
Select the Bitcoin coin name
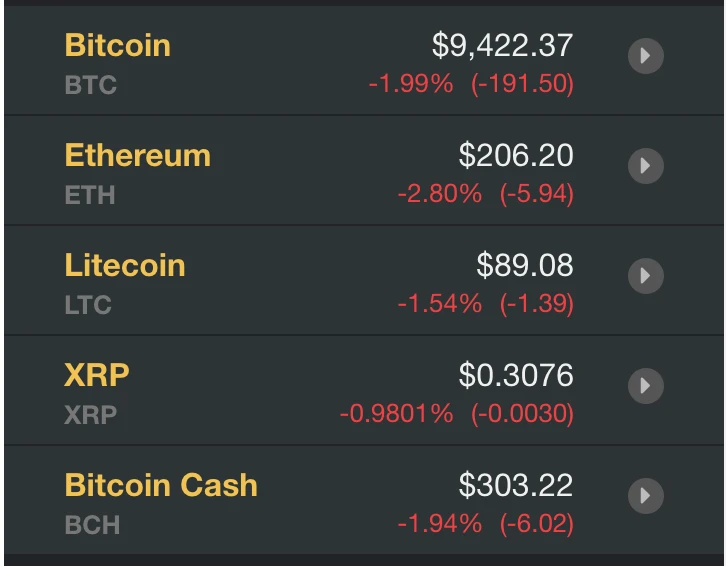(x=117, y=45)
